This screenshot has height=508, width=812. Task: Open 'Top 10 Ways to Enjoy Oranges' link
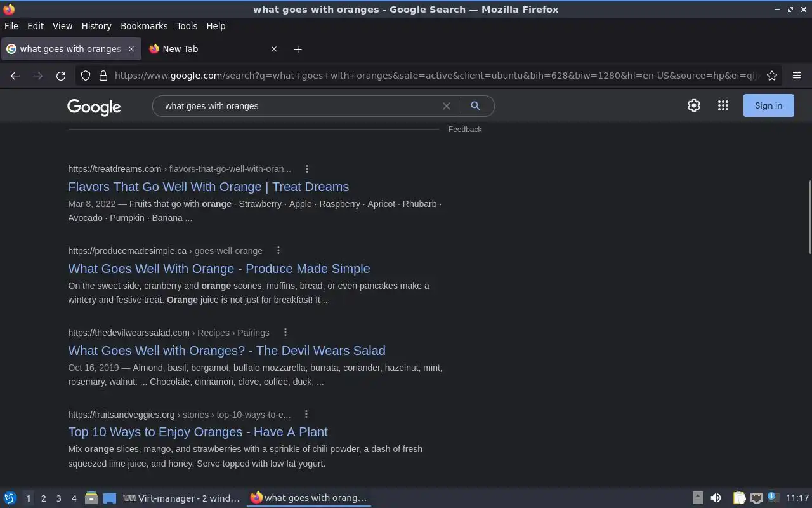(198, 432)
